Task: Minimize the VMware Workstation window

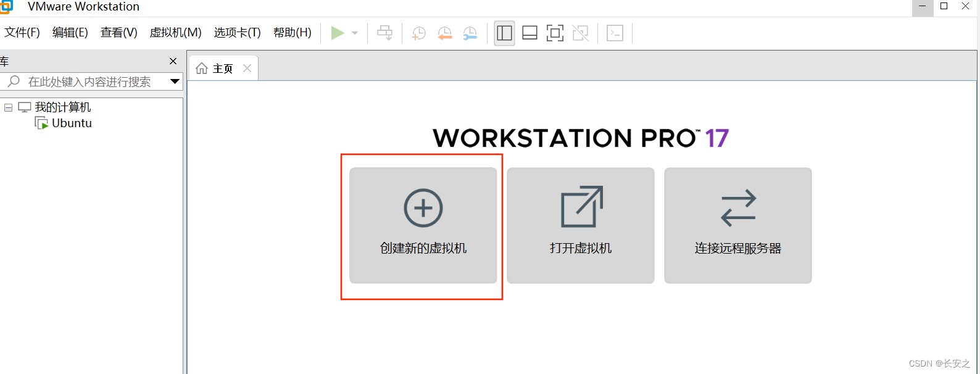Action: [923, 6]
